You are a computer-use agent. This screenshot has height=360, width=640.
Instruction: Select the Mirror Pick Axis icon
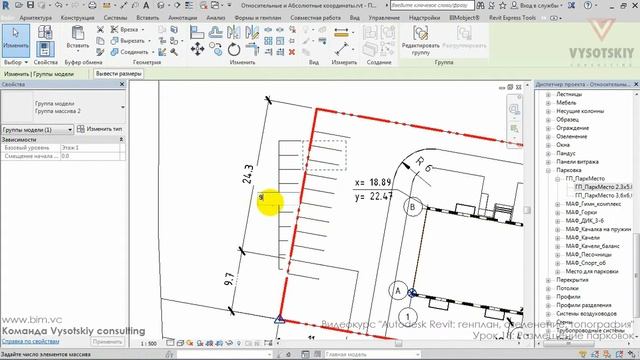(234, 32)
